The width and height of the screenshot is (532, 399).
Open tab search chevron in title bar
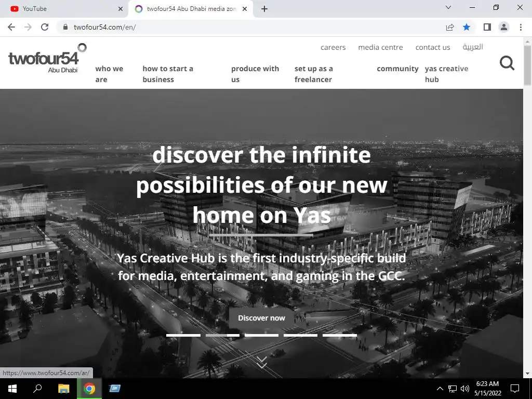(448, 7)
